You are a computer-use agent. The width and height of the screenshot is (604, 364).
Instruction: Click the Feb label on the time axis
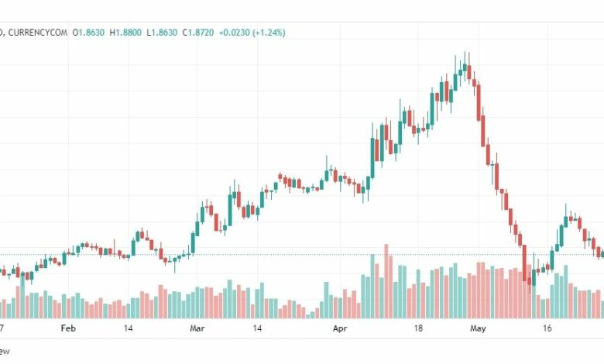click(68, 328)
